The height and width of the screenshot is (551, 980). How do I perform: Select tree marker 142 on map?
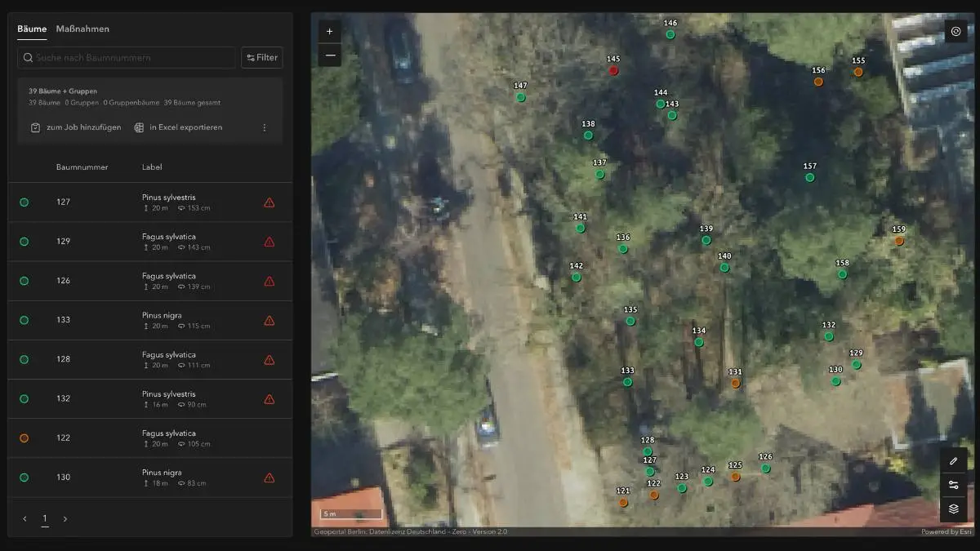(577, 278)
